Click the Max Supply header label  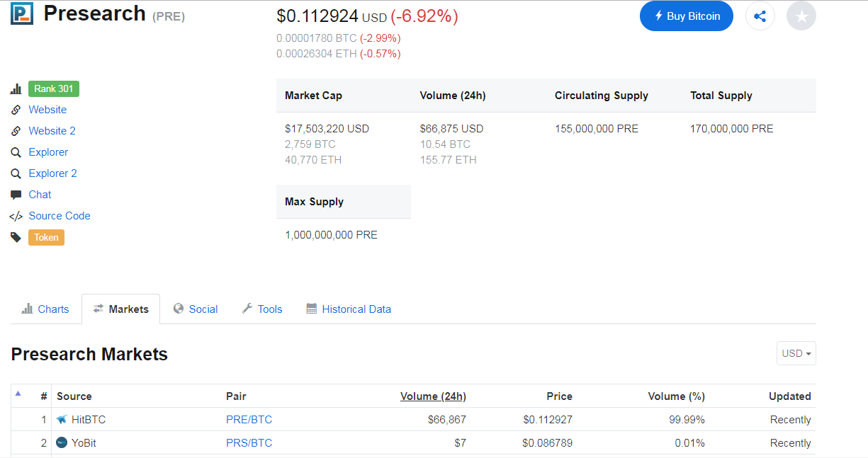314,202
